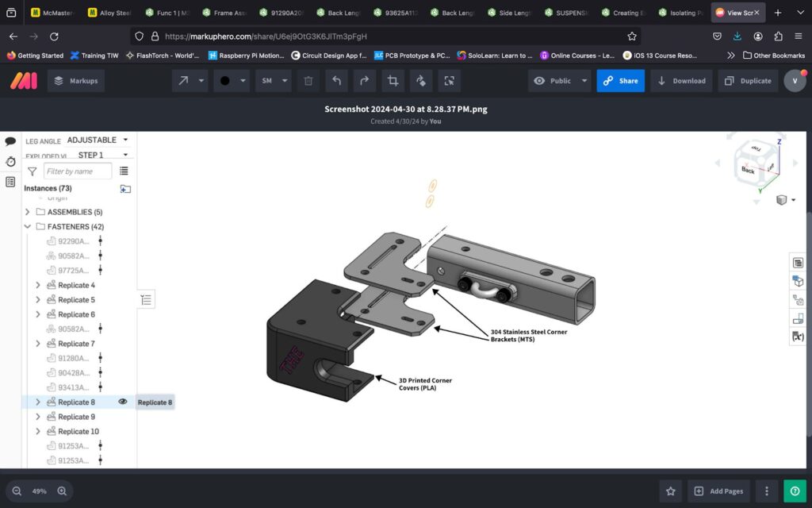Toggle visibility eye on Replicate 8
Screen dimensions: 812x508
[123, 402]
